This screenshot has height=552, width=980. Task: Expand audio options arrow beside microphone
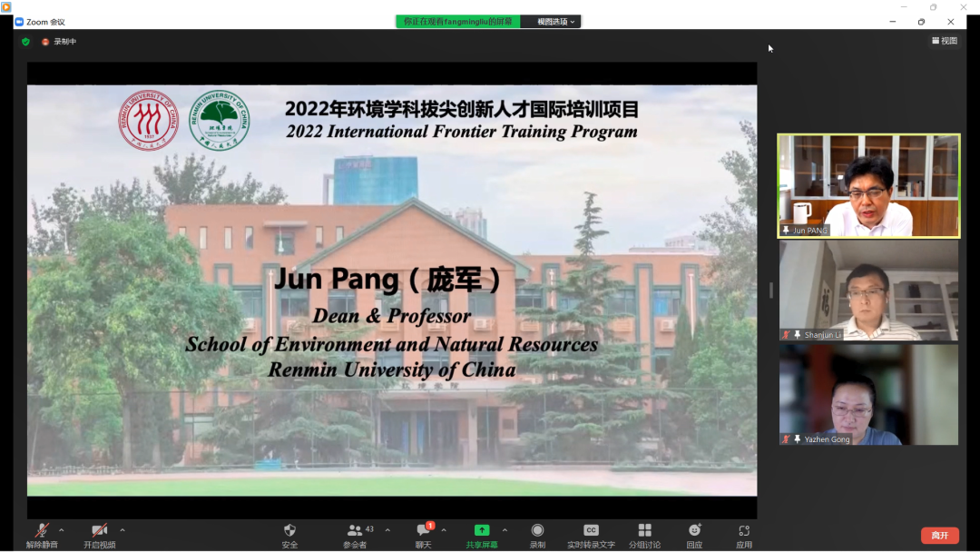click(62, 530)
